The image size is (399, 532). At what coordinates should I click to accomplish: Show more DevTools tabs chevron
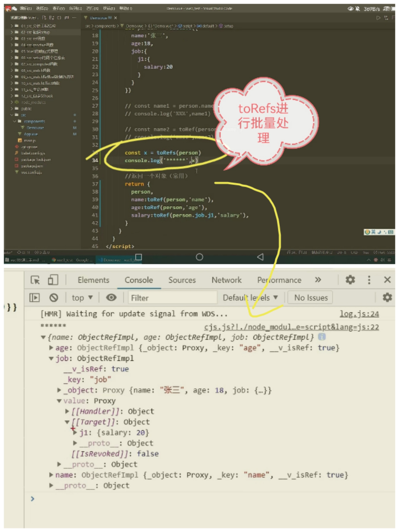[318, 280]
